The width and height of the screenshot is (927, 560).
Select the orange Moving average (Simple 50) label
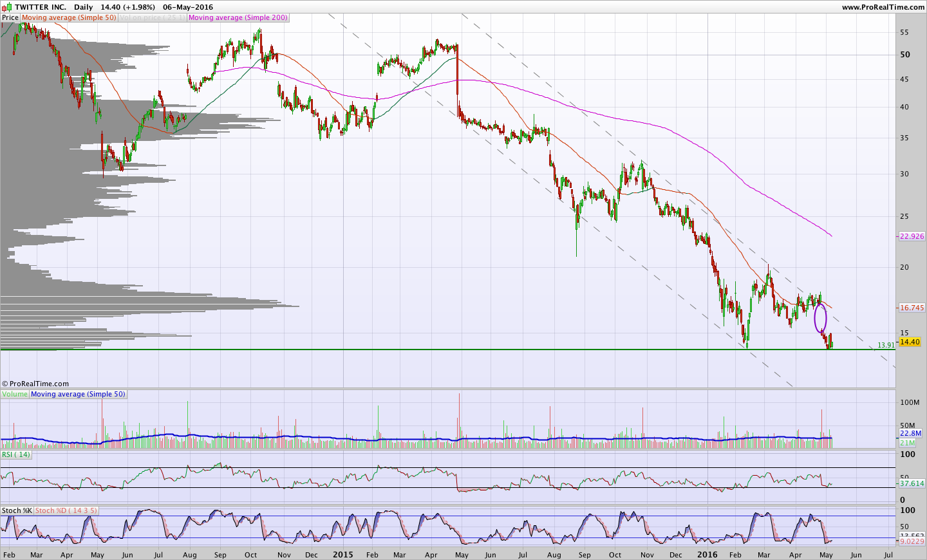tap(69, 18)
